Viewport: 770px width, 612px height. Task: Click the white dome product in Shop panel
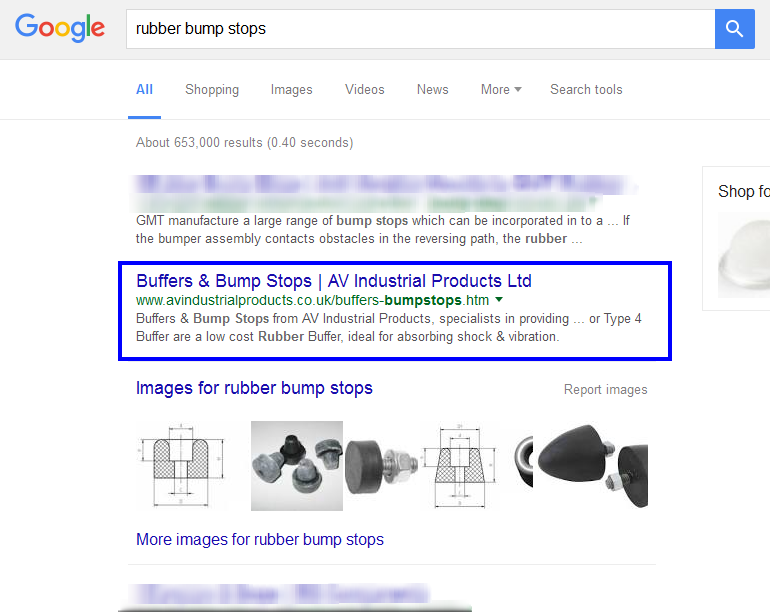tap(743, 255)
